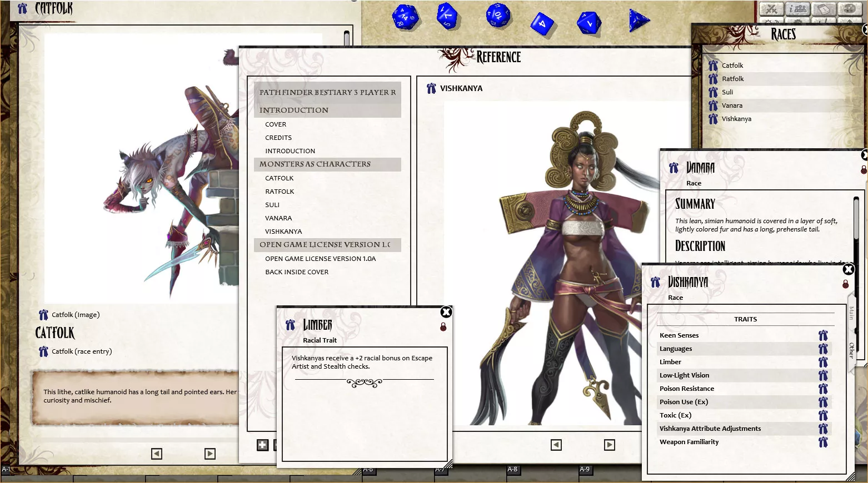Click link icon in Catfolk window title

click(22, 8)
